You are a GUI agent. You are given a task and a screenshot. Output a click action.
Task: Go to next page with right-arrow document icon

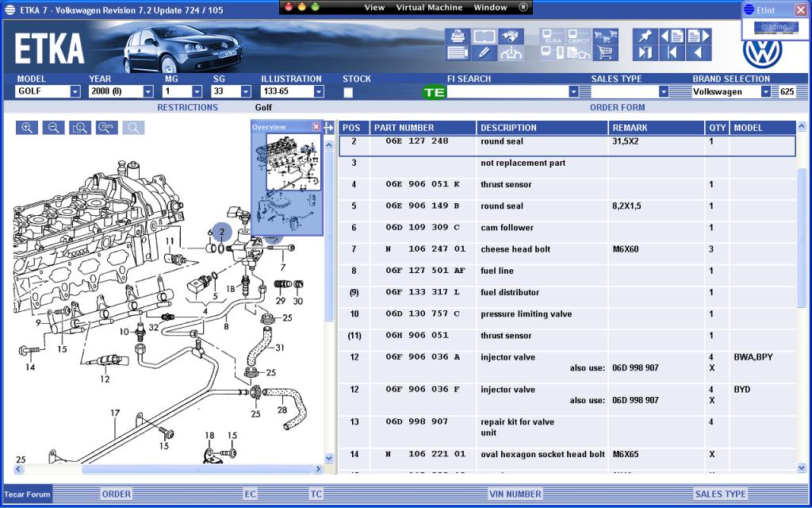(699, 37)
